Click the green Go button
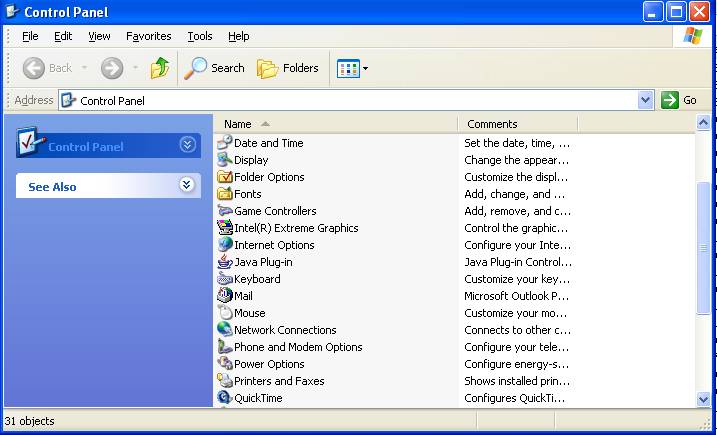This screenshot has height=435, width=717. click(679, 100)
